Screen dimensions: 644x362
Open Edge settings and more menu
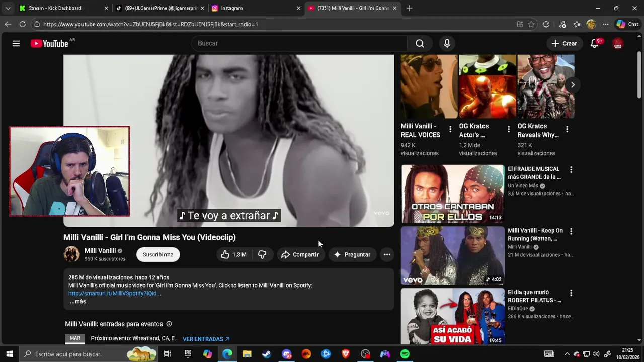[x=606, y=24]
